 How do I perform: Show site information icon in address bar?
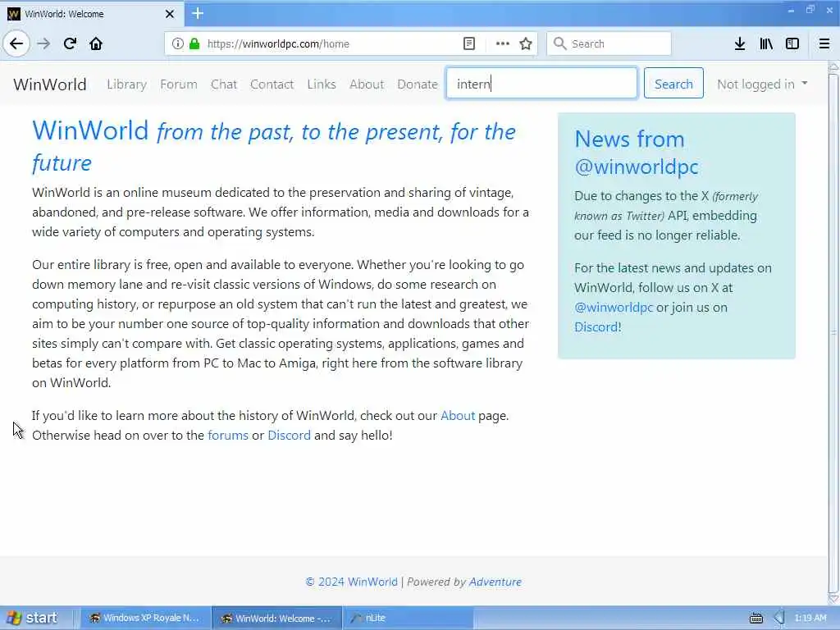[x=177, y=43]
